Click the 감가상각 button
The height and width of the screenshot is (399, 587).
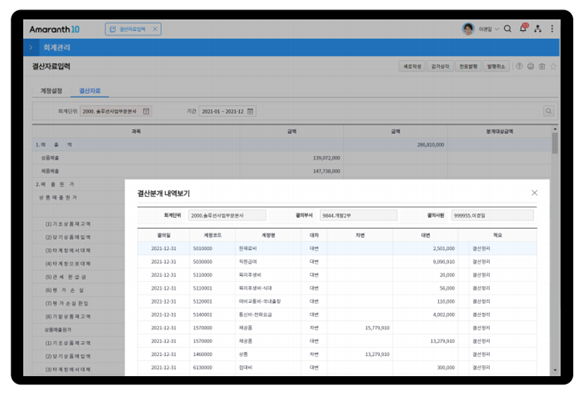coord(440,66)
